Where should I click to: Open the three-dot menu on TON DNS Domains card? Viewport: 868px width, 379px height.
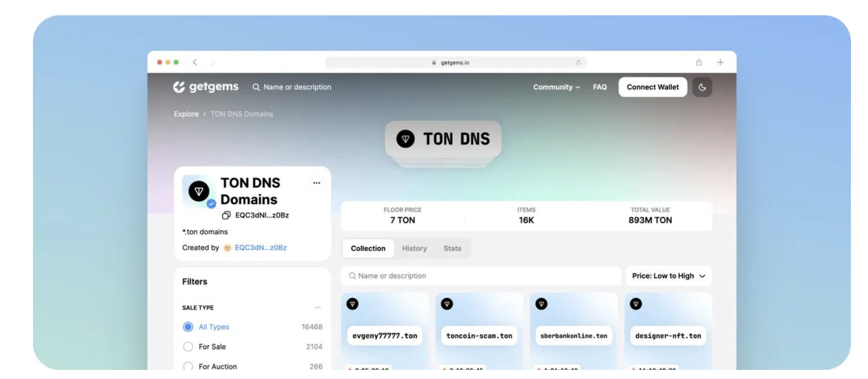pyautogui.click(x=316, y=183)
